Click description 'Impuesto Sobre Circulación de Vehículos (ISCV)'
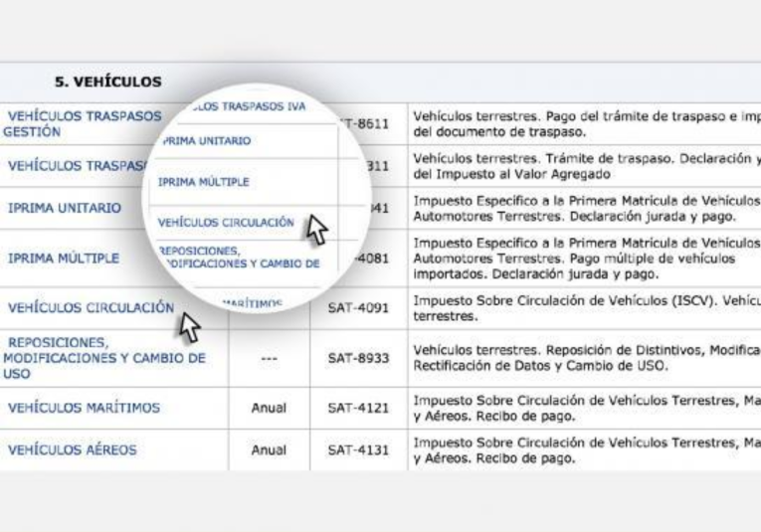Image resolution: width=761 pixels, height=532 pixels. click(x=565, y=300)
